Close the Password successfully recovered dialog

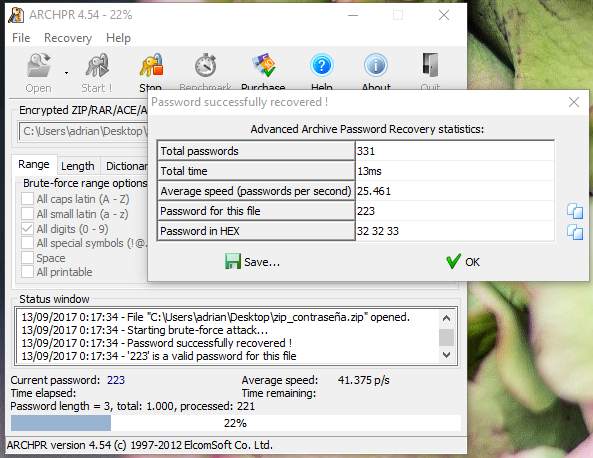(574, 102)
